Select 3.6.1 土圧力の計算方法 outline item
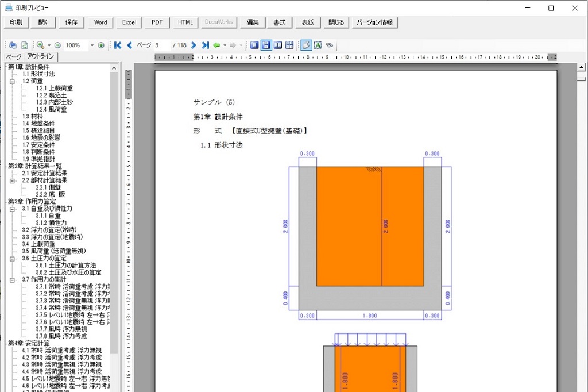588x392 pixels. pyautogui.click(x=66, y=265)
